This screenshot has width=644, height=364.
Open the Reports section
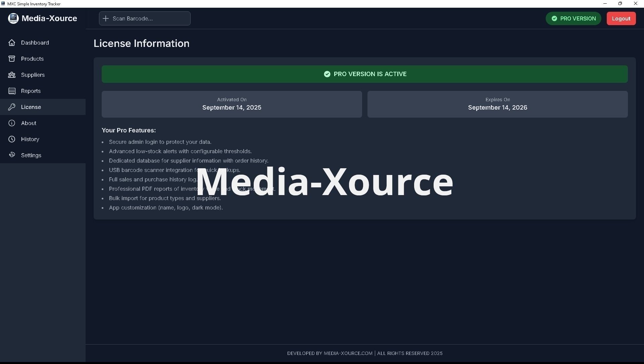pyautogui.click(x=31, y=91)
